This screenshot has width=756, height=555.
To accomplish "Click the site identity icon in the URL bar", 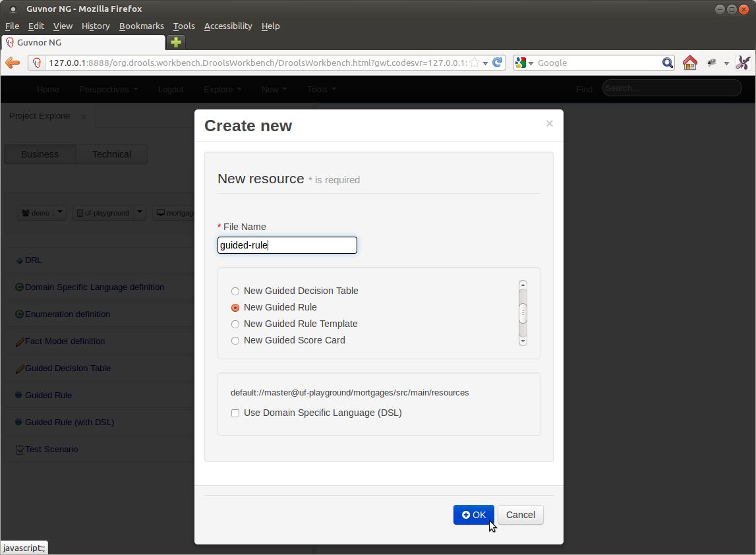I will click(37, 63).
